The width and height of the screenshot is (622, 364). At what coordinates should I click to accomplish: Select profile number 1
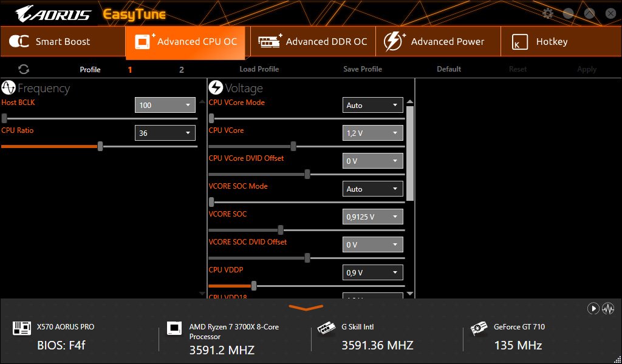[x=129, y=69]
